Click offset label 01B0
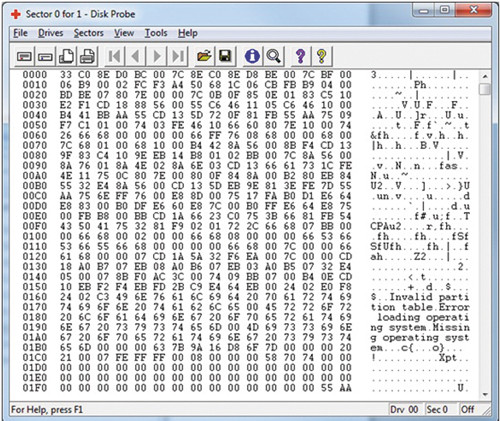 [x=35, y=347]
